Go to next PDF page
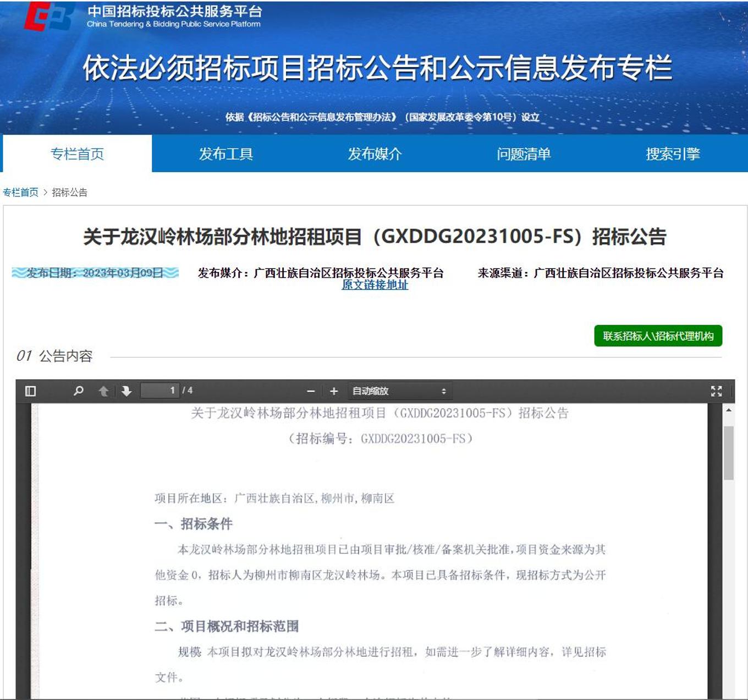The height and width of the screenshot is (700, 748). pos(127,391)
